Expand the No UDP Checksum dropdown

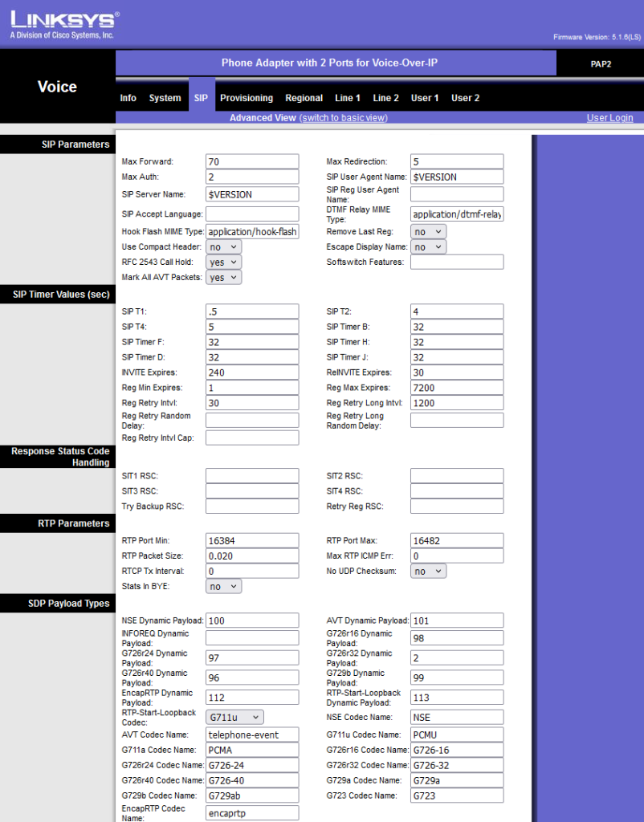428,572
